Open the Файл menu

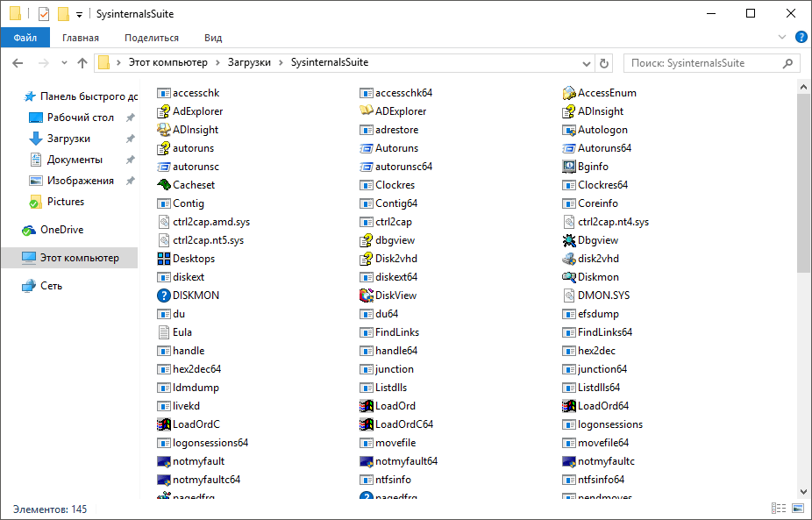click(25, 38)
